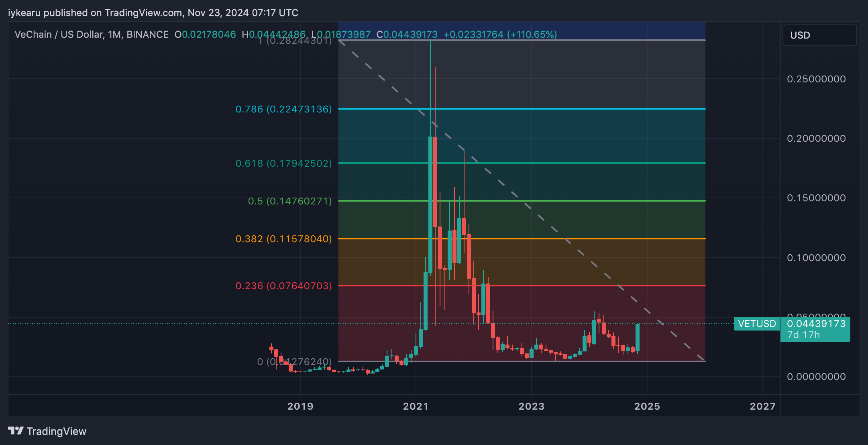
Task: Click the 0.25000000 price axis label
Action: (816, 79)
